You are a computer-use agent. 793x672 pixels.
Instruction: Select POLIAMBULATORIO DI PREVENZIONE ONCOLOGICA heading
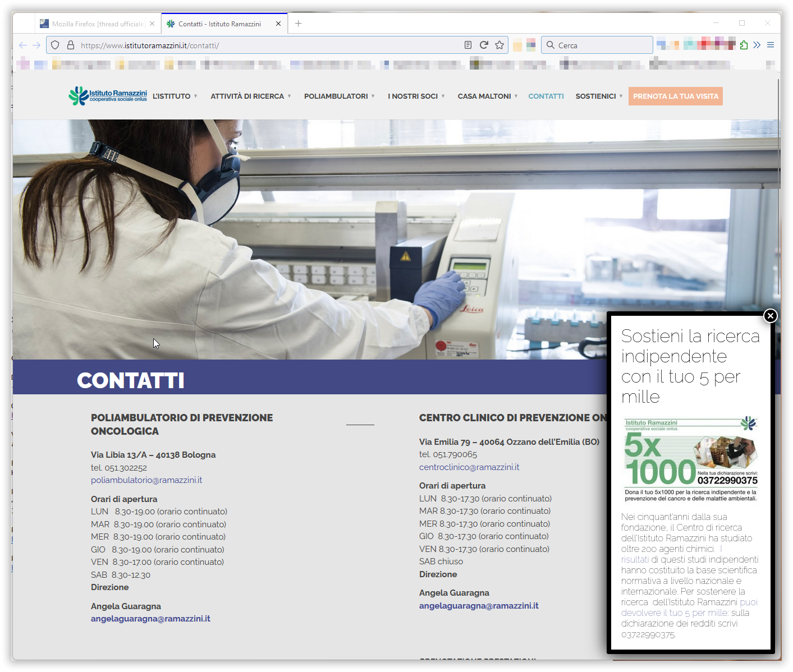[182, 425]
